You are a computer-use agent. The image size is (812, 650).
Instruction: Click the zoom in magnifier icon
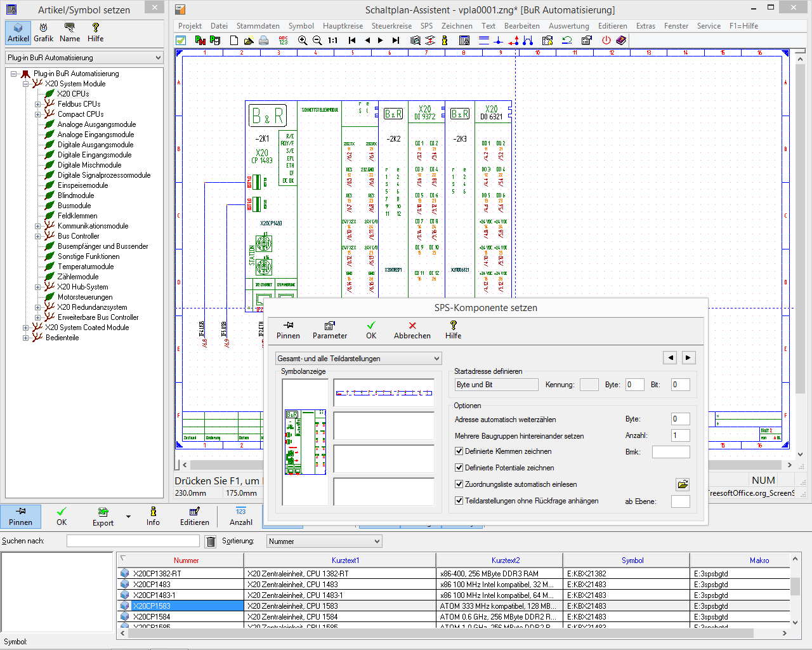(303, 40)
